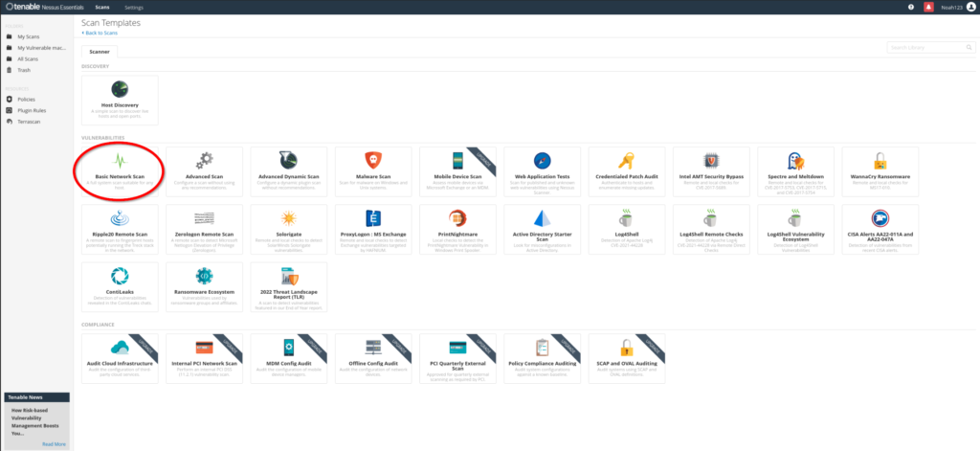Choose the Advanced Scan gear icon
Screen dimensions: 980x451
(x=204, y=161)
